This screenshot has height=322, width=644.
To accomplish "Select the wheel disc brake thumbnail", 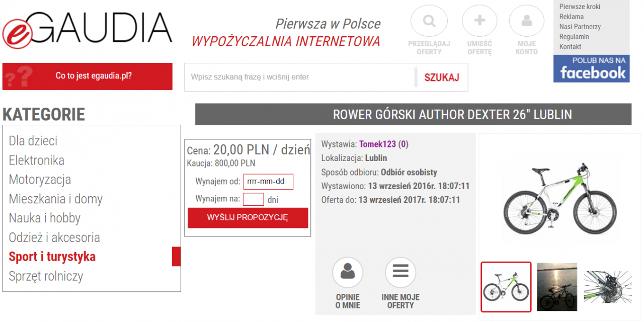I will point(607,287).
